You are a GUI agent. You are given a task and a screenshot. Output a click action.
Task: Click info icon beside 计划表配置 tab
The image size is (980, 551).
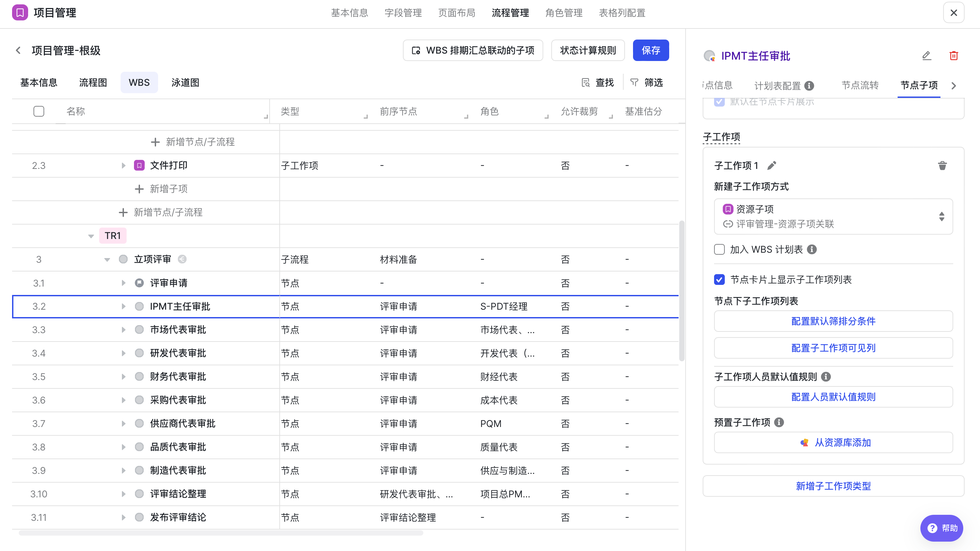[809, 86]
